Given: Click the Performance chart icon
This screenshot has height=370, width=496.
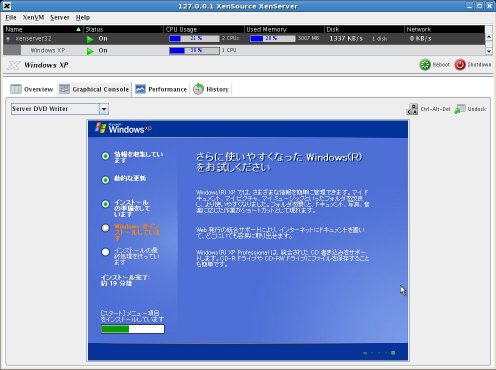Looking at the screenshot, I should (140, 89).
